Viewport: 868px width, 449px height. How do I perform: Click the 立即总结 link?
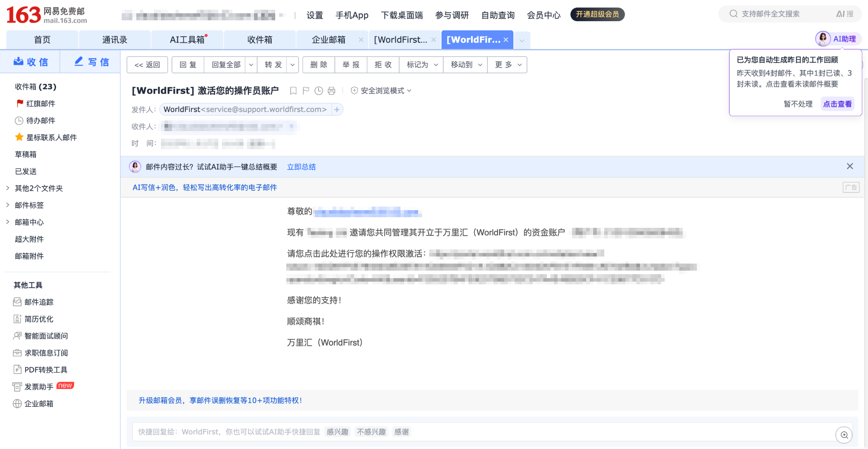point(301,167)
